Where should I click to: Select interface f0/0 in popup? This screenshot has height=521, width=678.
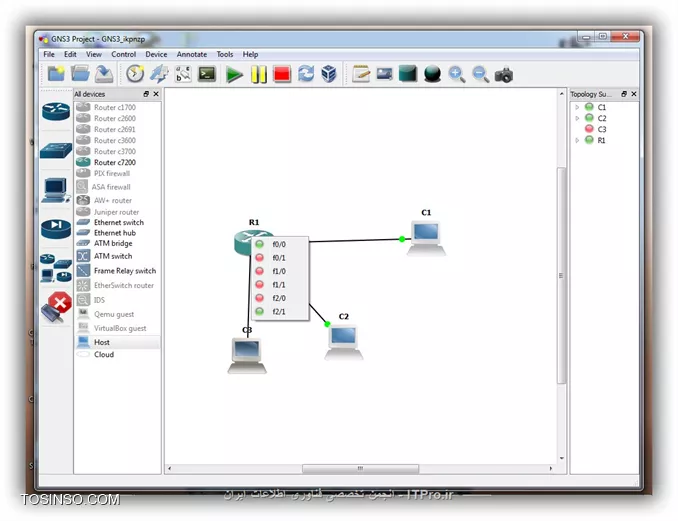(x=280, y=244)
